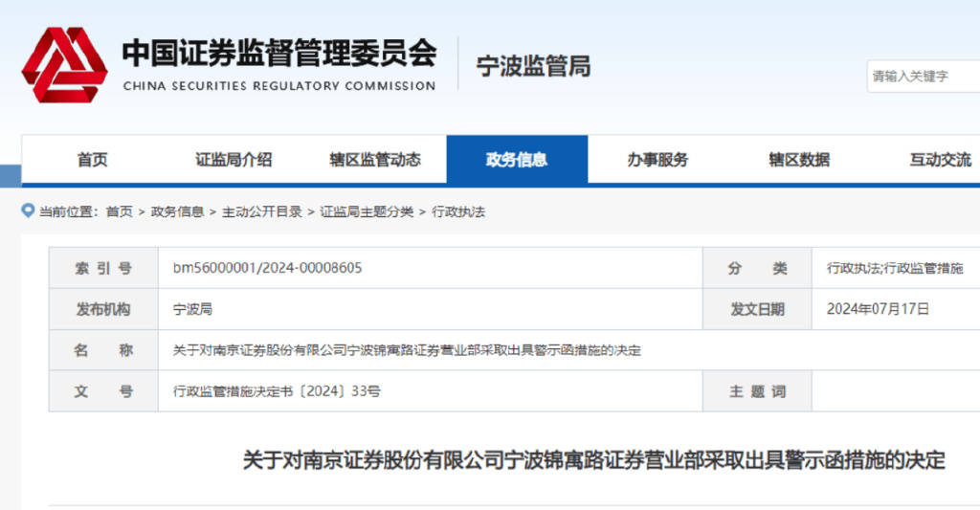Viewport: 980px width, 510px height.
Task: Click the document number 行政监管措施决定书〔2024〕33号
Action: (277, 391)
